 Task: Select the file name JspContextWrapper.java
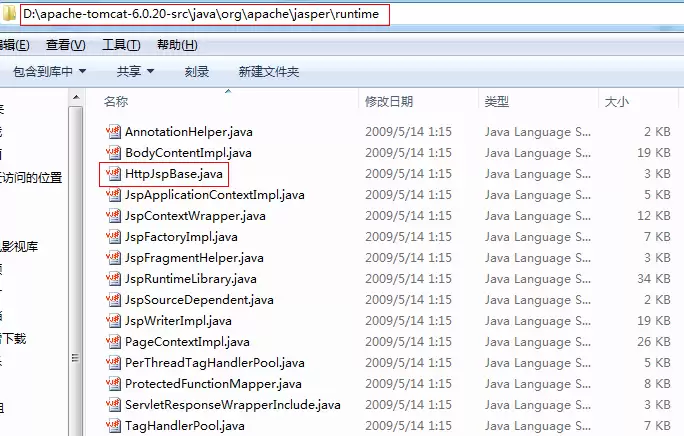click(195, 216)
